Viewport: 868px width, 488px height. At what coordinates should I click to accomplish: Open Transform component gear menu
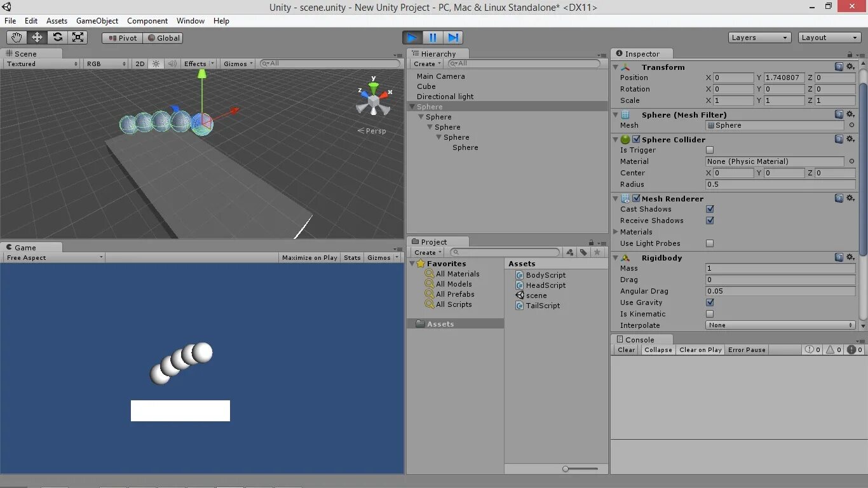pyautogui.click(x=850, y=67)
